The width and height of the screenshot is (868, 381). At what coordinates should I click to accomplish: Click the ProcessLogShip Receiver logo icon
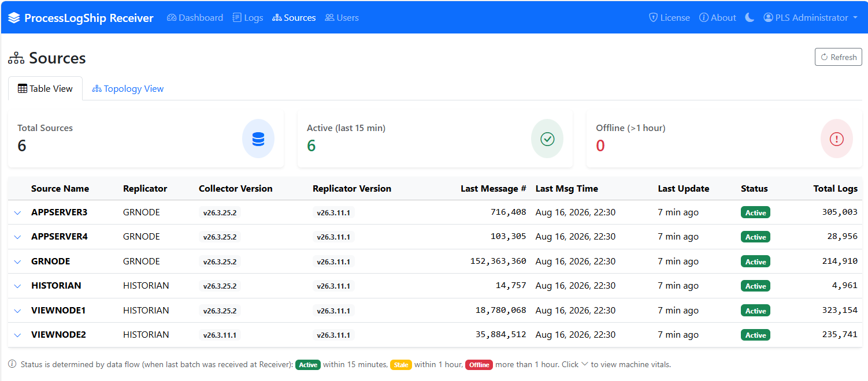[x=14, y=18]
